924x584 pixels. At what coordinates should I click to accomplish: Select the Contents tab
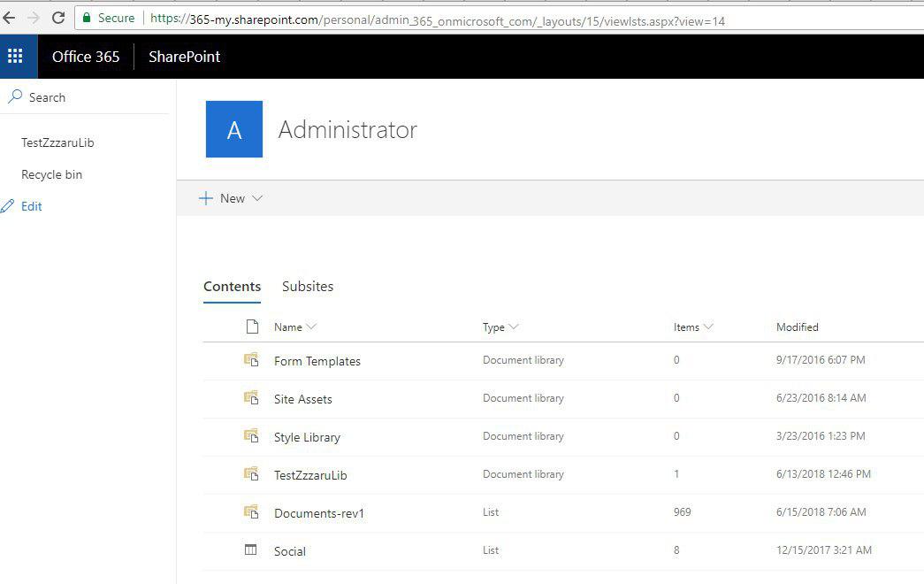[232, 286]
